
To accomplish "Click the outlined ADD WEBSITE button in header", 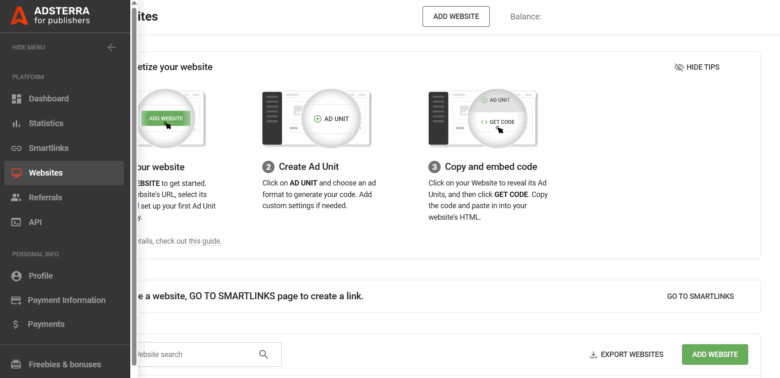I will pos(456,16).
